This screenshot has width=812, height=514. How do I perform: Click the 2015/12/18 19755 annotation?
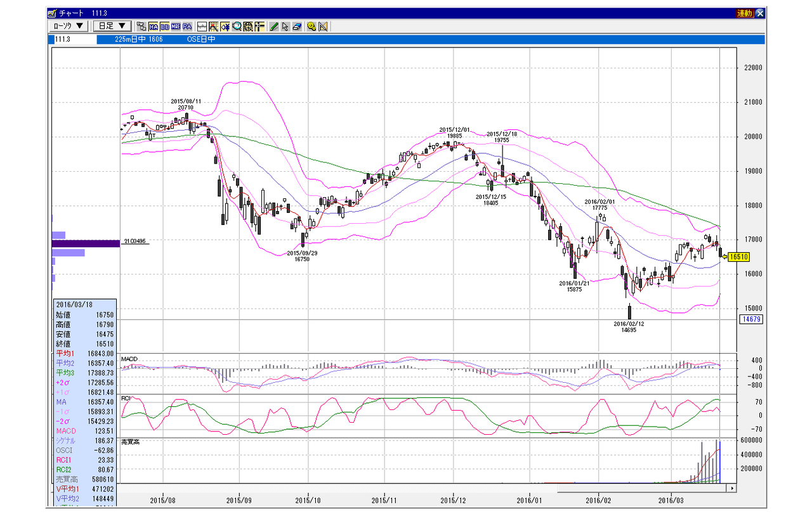coord(502,138)
